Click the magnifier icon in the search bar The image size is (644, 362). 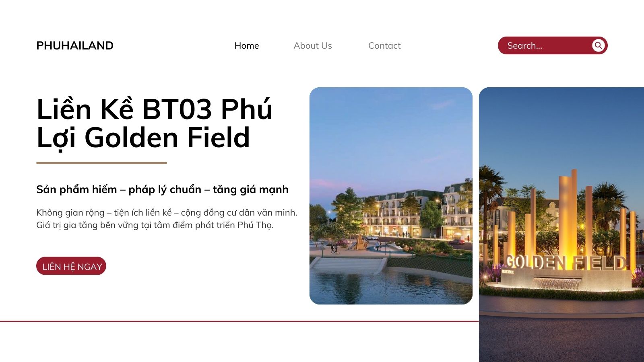(598, 45)
